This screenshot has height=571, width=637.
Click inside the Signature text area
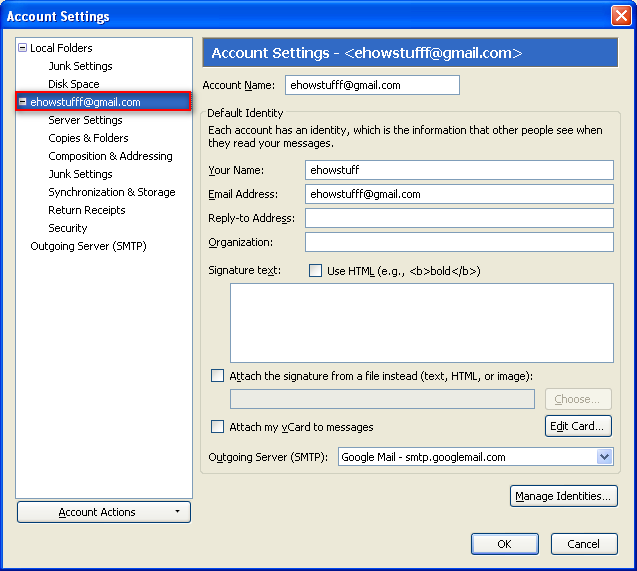[422, 323]
